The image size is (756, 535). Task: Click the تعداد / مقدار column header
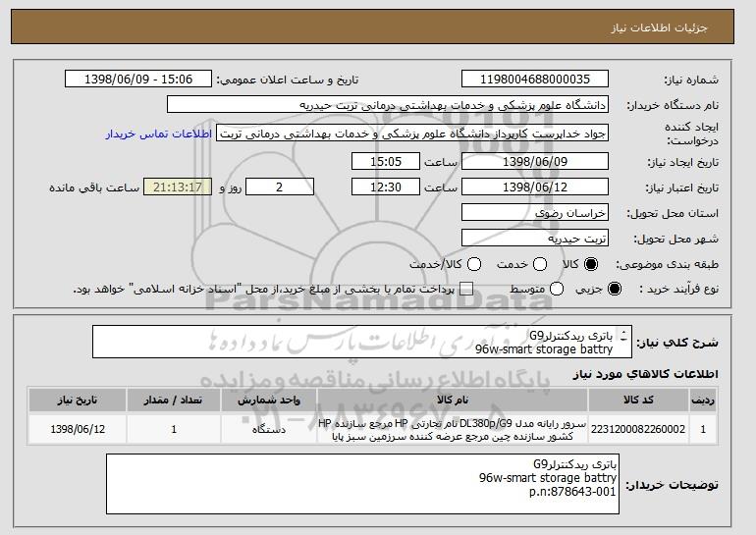174,401
